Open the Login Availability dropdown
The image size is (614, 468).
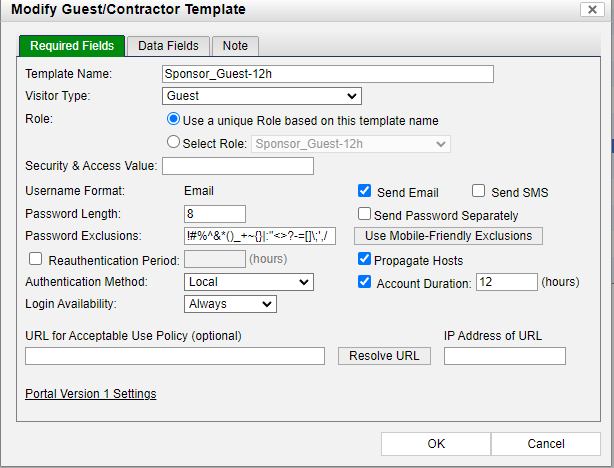pos(231,304)
